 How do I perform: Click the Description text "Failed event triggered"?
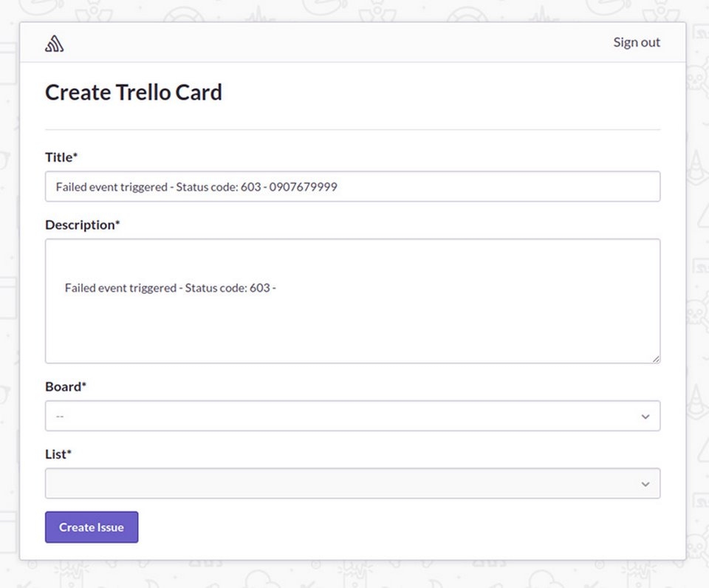(120, 287)
